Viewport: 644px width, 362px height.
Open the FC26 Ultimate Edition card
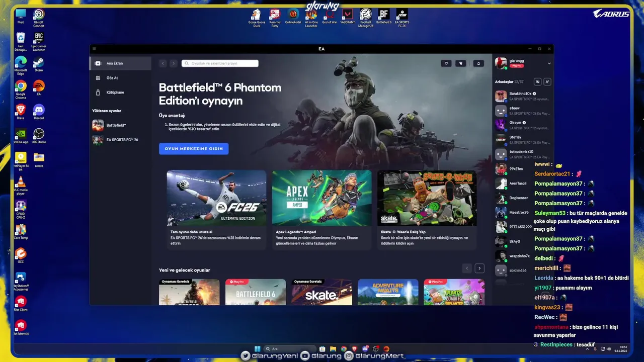pos(216,210)
